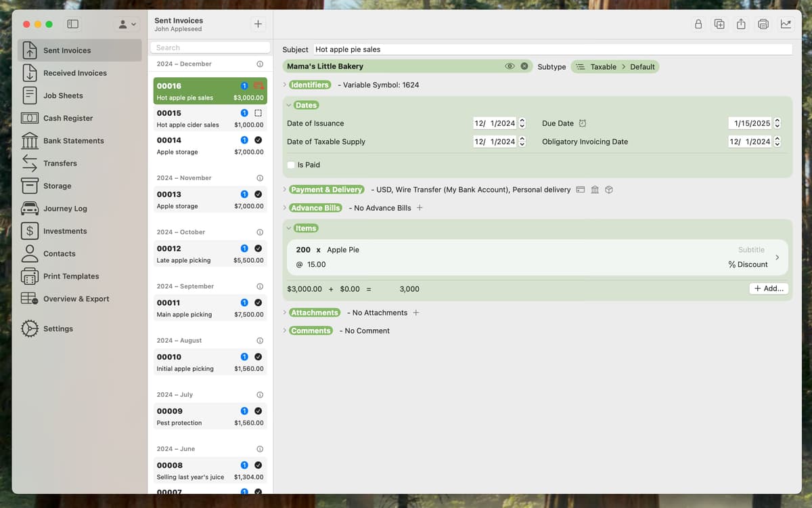Select Bank Statements in the sidebar
The width and height of the screenshot is (812, 508).
pos(73,141)
